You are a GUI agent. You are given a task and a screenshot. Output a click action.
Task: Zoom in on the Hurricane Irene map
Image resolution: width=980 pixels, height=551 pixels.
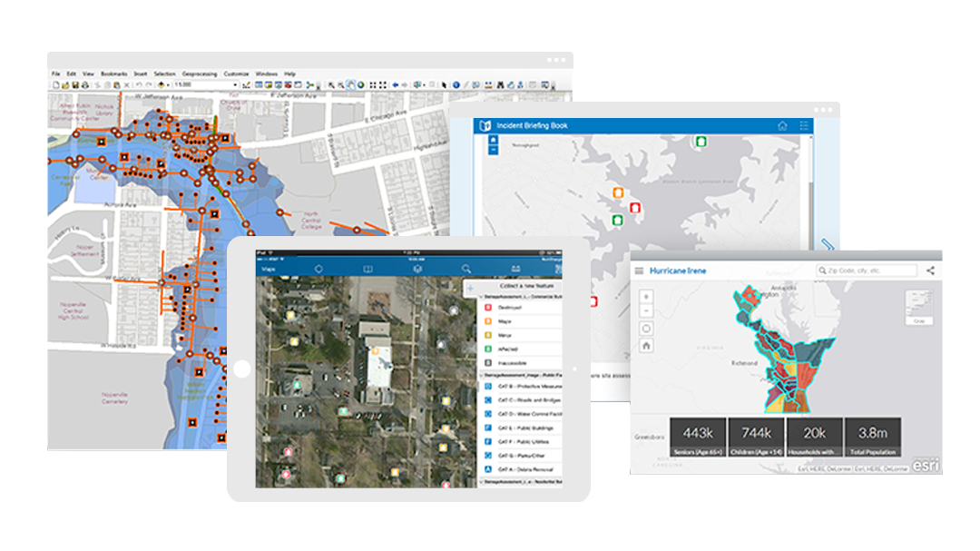click(646, 297)
